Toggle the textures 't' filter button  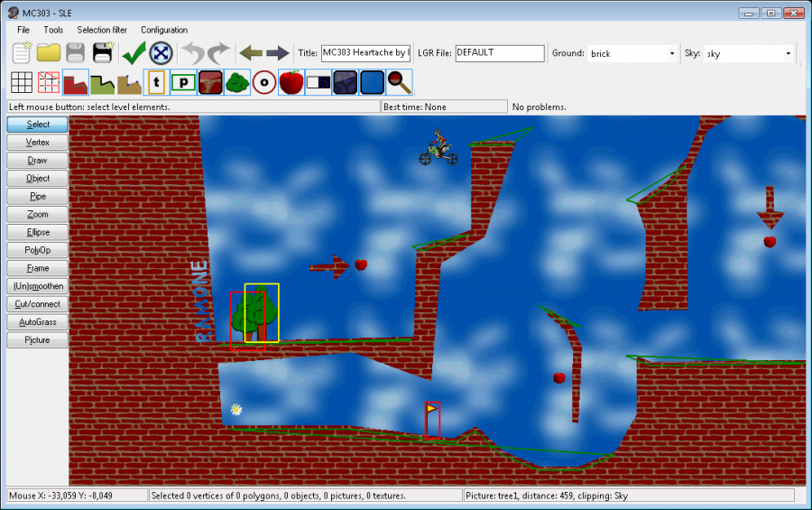pos(157,82)
